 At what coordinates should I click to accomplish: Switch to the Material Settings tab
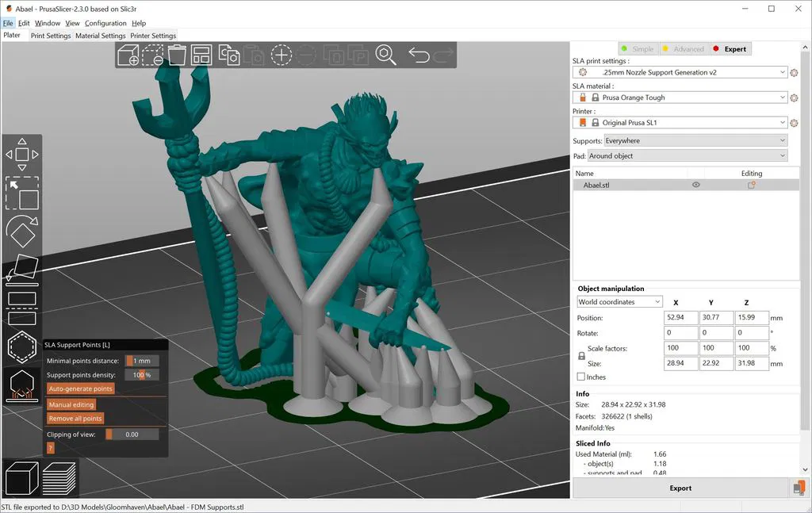coord(101,36)
